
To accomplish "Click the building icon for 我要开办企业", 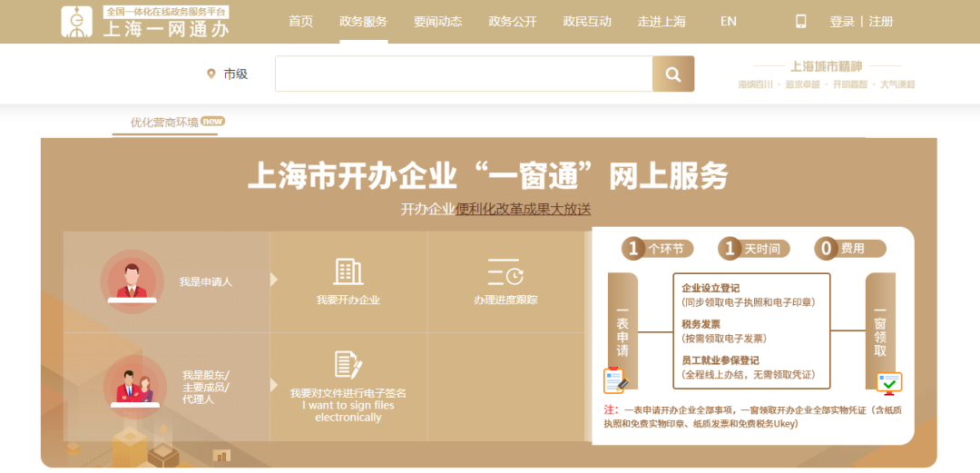I will [x=348, y=271].
